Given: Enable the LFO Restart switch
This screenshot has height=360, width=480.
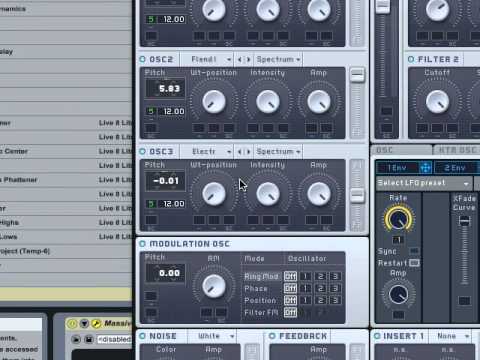Looking at the screenshot, I should click(414, 263).
